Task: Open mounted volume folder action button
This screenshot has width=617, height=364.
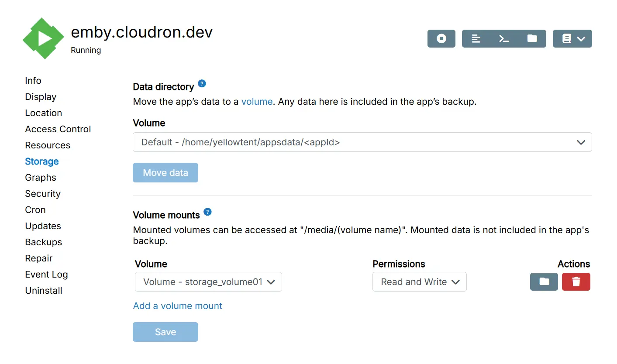Action: 544,282
